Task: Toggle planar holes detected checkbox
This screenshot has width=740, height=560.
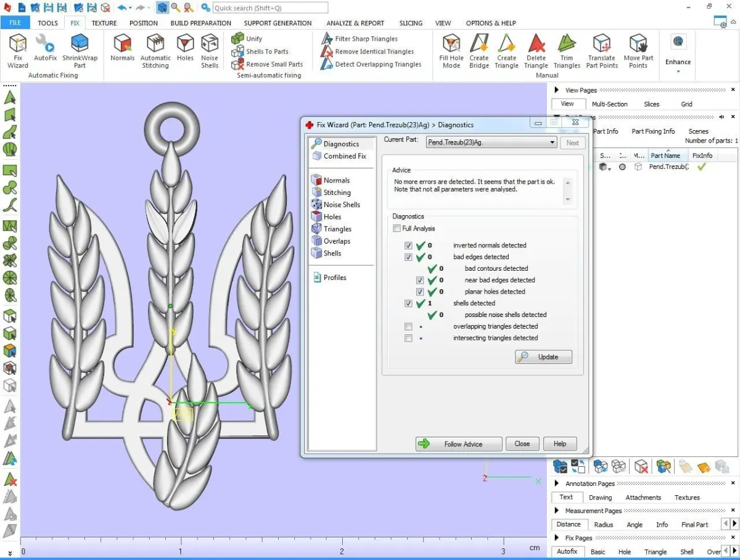Action: pyautogui.click(x=420, y=292)
